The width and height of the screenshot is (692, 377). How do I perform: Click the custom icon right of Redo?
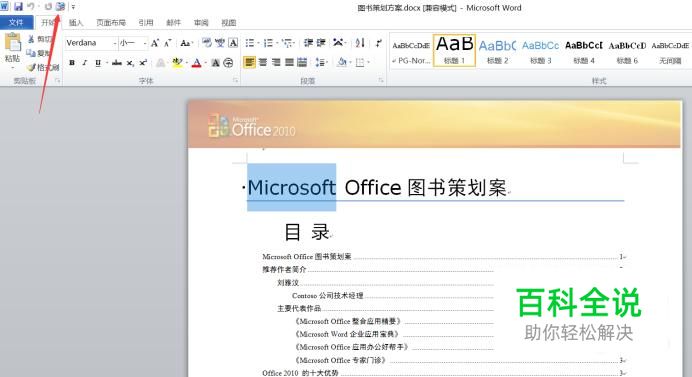(60, 7)
